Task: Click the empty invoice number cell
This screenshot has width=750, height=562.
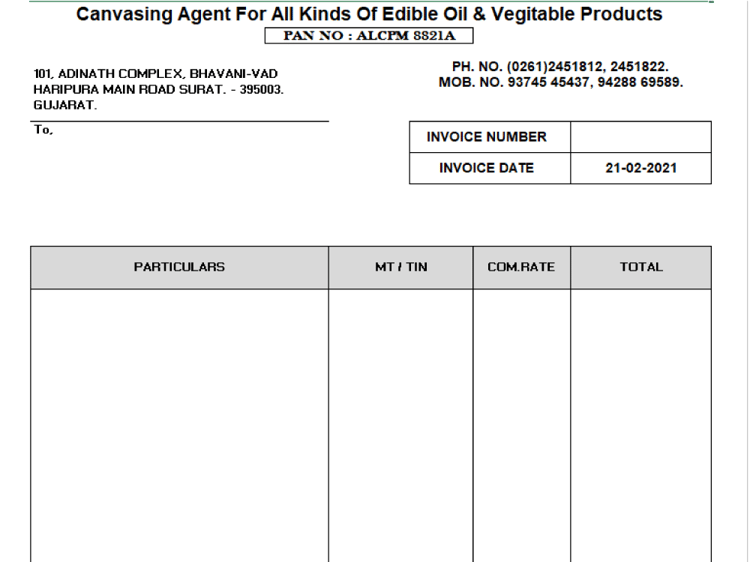Action: pyautogui.click(x=640, y=137)
